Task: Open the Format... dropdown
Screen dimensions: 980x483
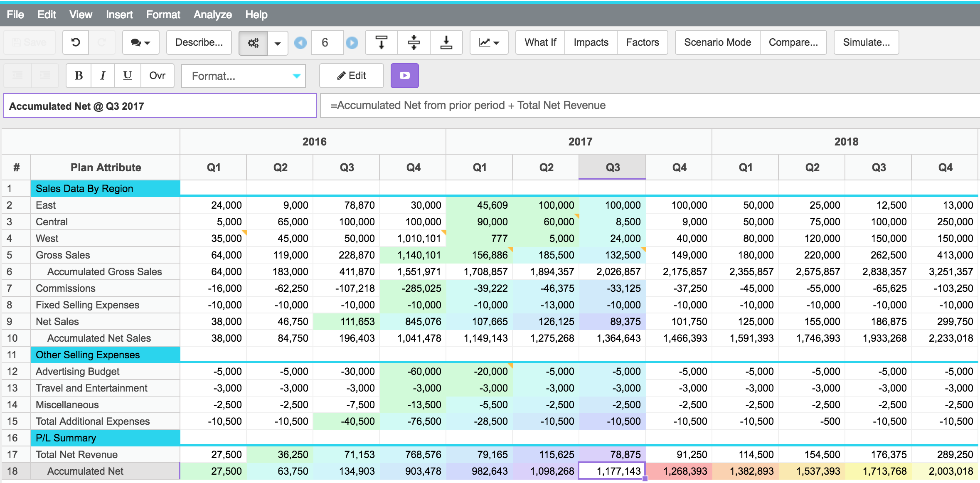Action: [x=244, y=76]
